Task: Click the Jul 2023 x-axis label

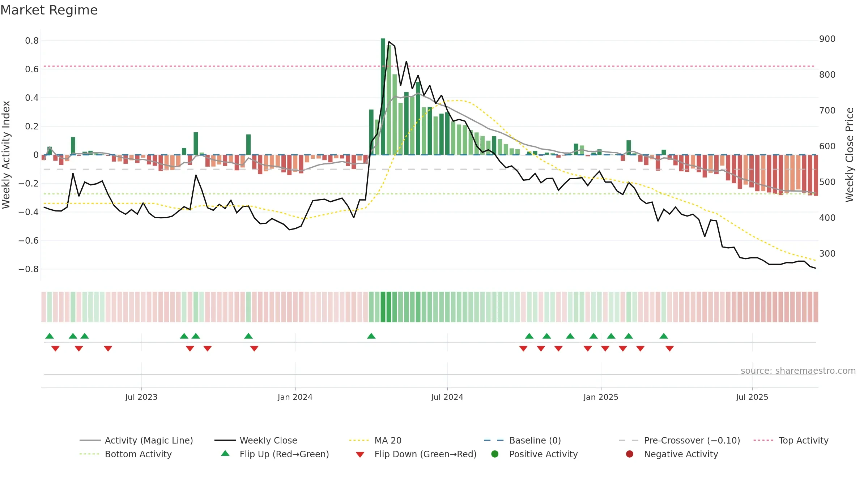Action: (x=141, y=397)
